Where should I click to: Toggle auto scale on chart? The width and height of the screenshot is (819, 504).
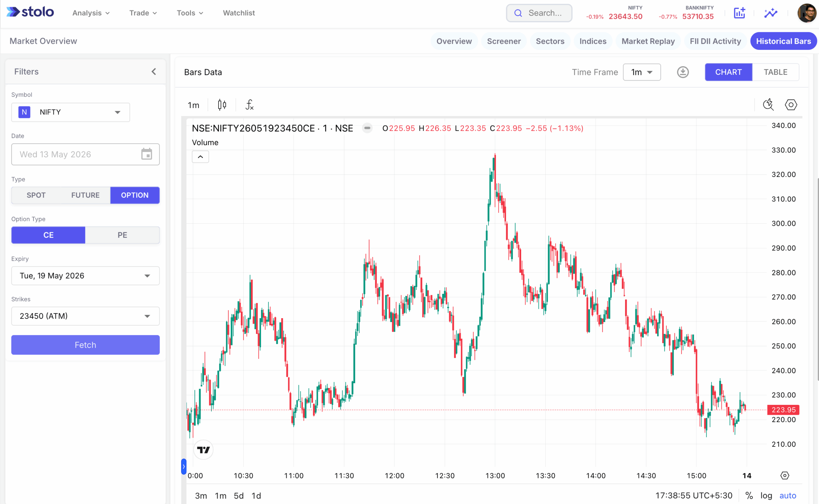[x=788, y=495]
